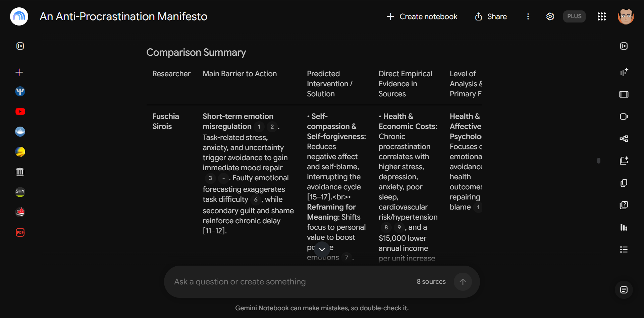Open the three-dot more options menu
This screenshot has width=644, height=318.
tap(528, 16)
